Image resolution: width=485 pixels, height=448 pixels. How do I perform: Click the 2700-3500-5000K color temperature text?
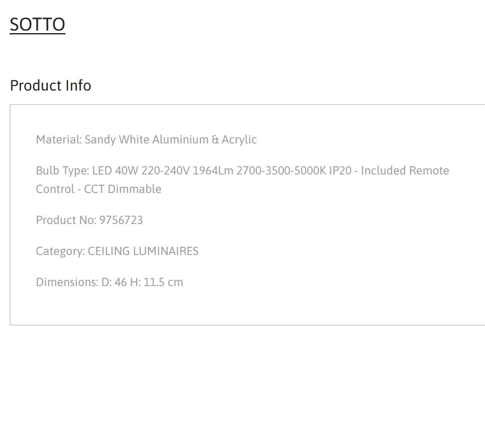[x=281, y=171]
